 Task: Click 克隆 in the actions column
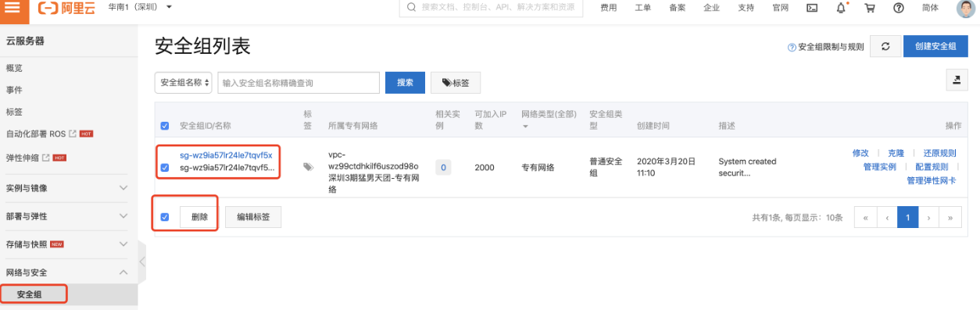895,153
